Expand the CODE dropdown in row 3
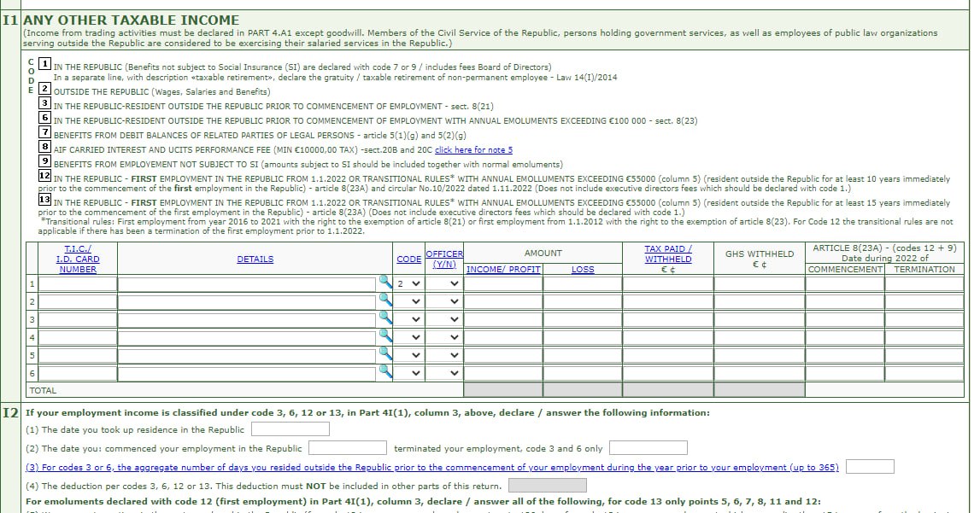Image resolution: width=980 pixels, height=513 pixels. coord(408,320)
